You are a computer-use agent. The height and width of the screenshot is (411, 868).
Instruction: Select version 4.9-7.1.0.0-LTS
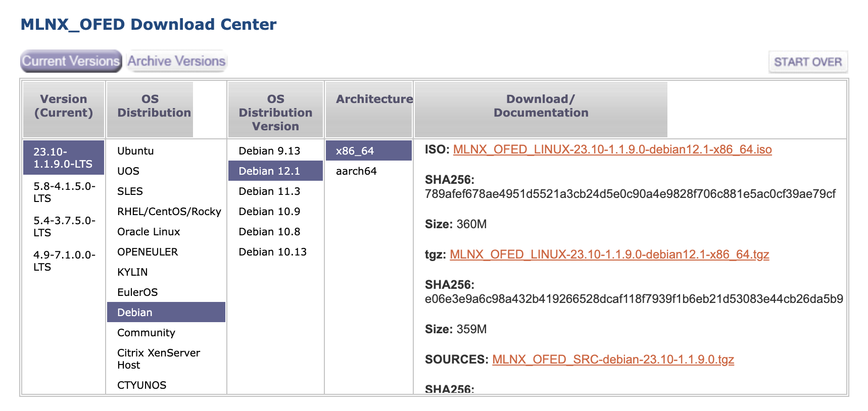coord(64,261)
